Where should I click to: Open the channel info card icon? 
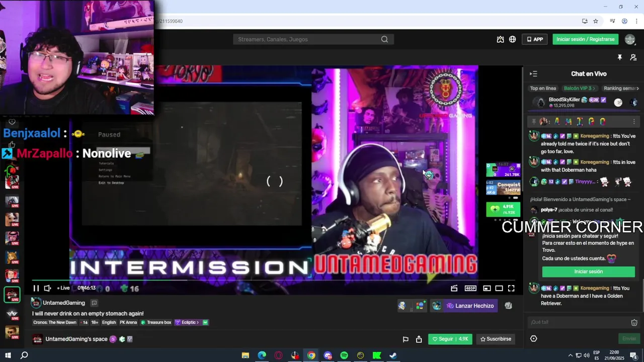point(94,303)
